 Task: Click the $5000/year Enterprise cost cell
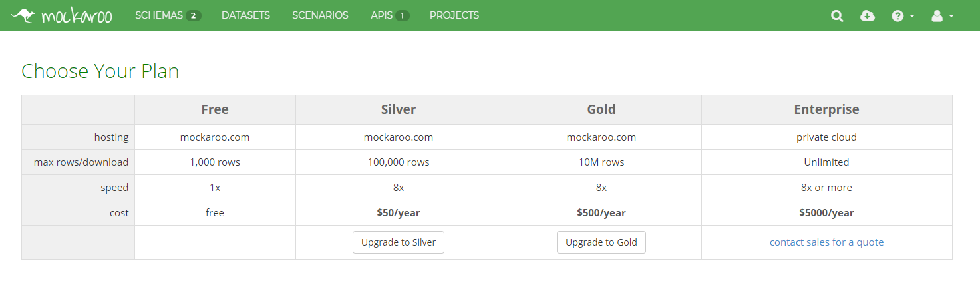(x=827, y=213)
